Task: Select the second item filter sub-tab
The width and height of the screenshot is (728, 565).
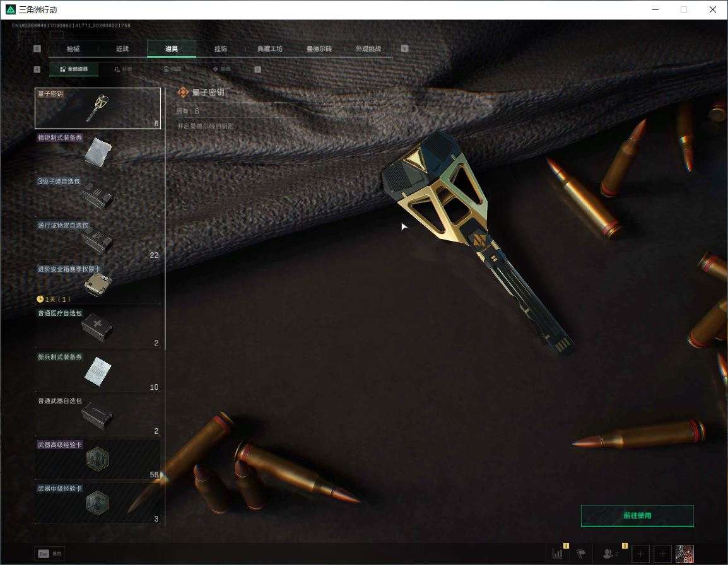Action: pyautogui.click(x=123, y=69)
